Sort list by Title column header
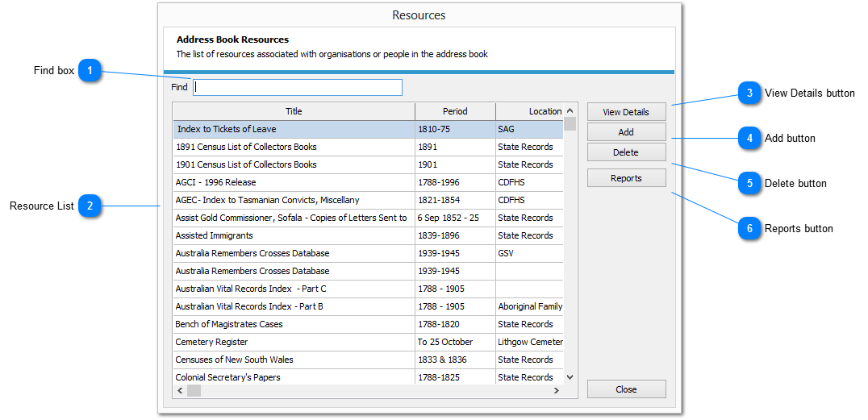 coord(294,111)
